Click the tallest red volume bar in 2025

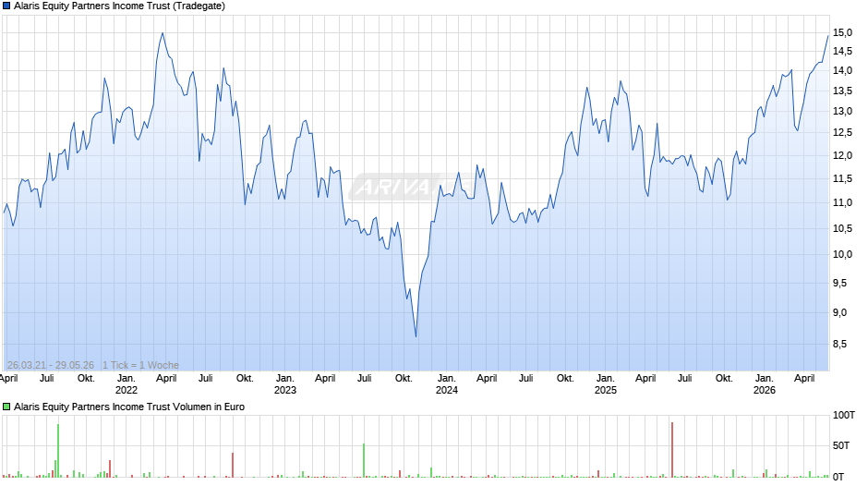[672, 449]
